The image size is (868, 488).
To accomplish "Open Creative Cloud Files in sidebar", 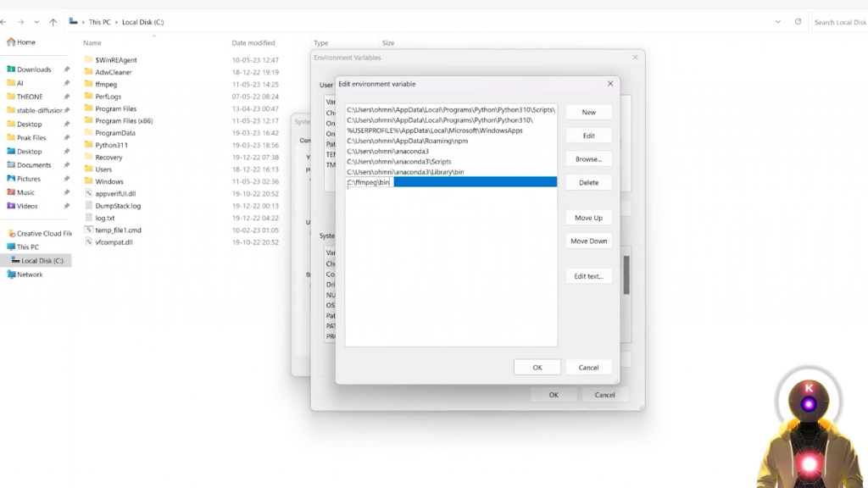I will click(x=44, y=234).
